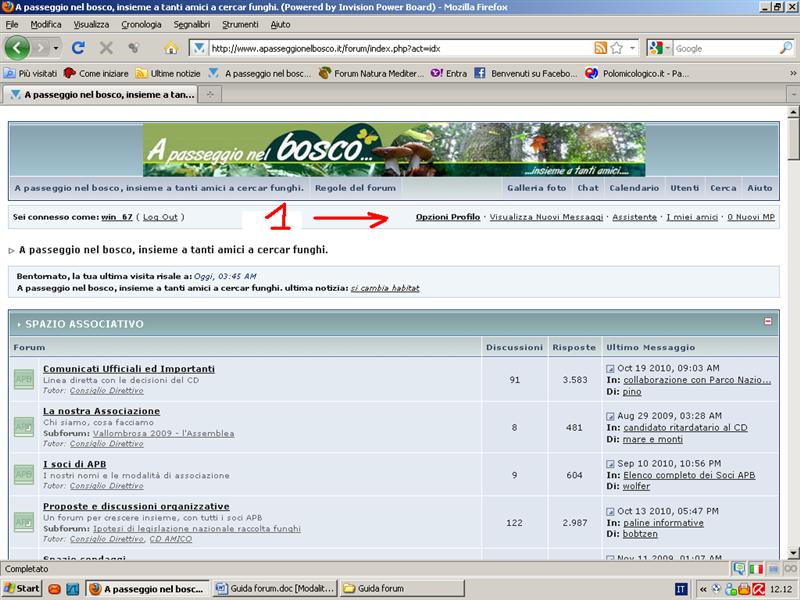Click the Visualizza Nuovi Messaggi link
This screenshot has height=600, width=800.
tap(546, 217)
